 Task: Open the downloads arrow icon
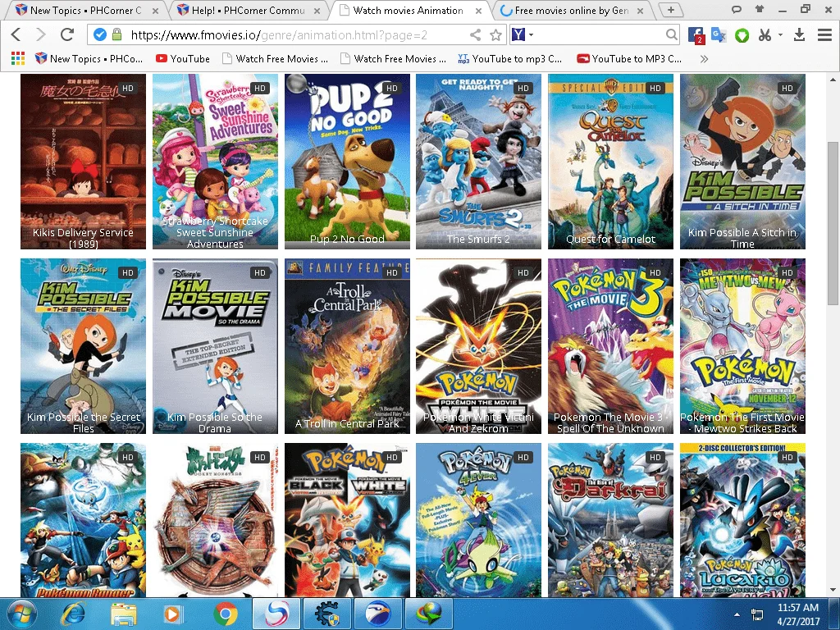[x=799, y=34]
